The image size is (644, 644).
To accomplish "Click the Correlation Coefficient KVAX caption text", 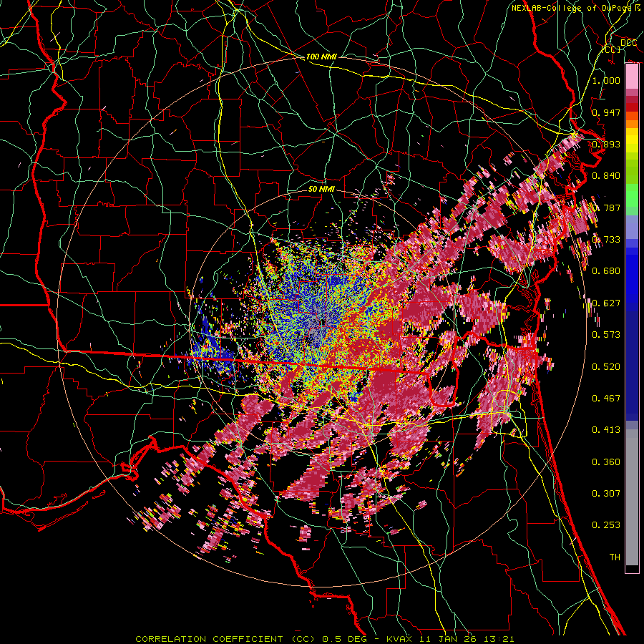I will point(325,639).
